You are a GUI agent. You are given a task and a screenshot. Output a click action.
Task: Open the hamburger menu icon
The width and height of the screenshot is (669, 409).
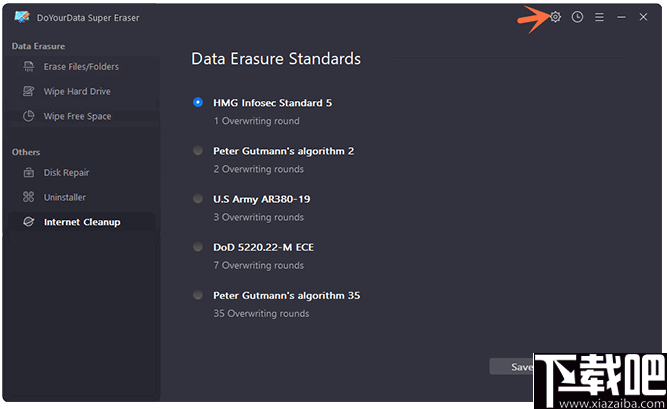[599, 17]
